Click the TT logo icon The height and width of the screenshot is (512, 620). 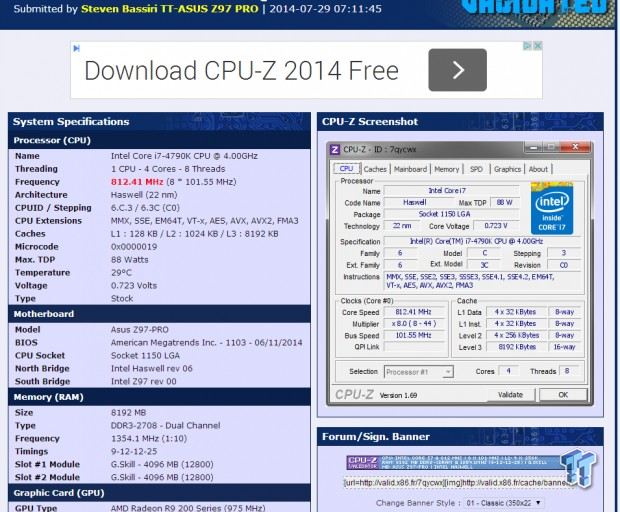[x=578, y=467]
